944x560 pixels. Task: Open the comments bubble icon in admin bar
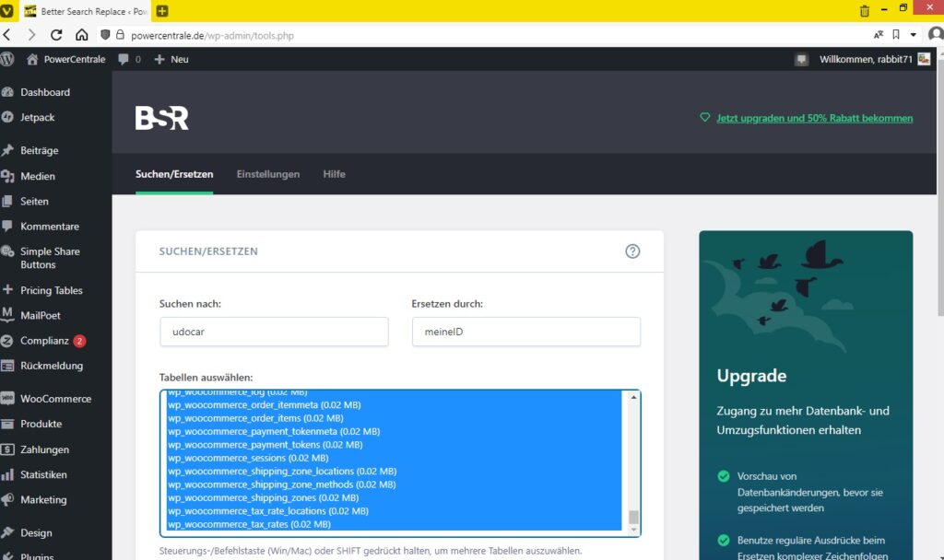124,59
